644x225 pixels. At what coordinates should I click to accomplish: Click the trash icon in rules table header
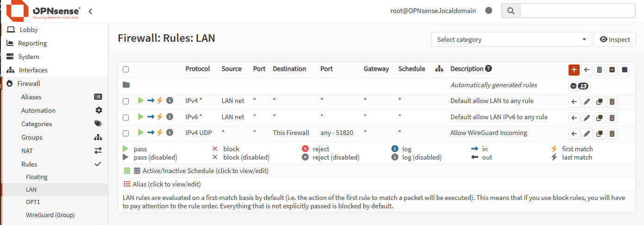[x=600, y=70]
